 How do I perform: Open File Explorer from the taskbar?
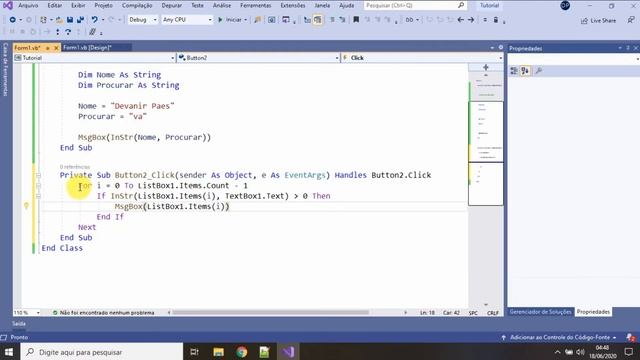pos(218,352)
